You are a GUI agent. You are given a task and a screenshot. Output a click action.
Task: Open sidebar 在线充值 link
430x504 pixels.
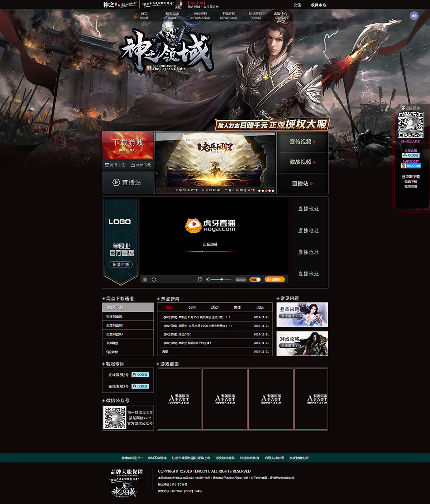411,186
